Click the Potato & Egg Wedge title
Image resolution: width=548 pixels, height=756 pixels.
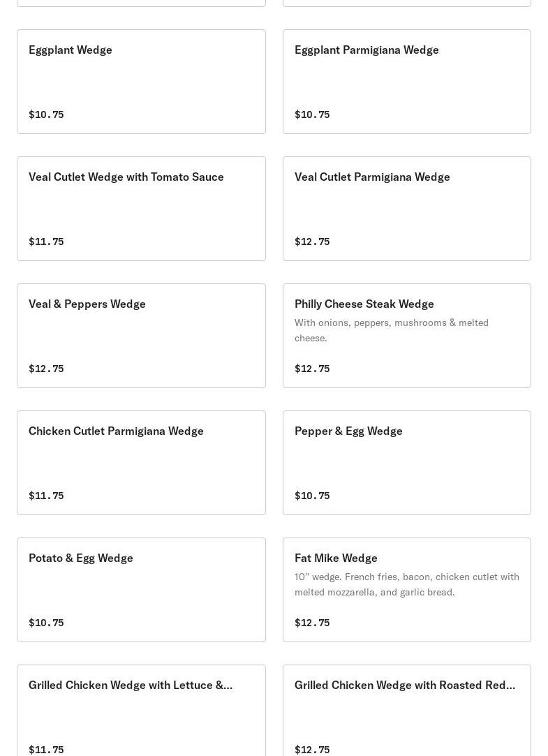point(81,558)
